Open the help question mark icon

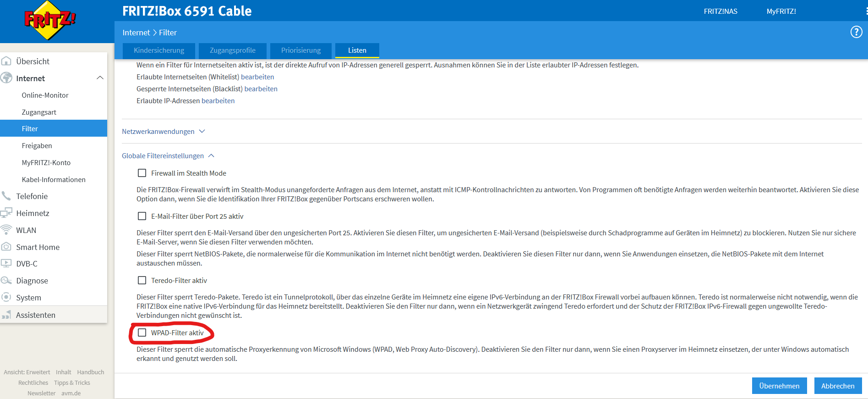856,32
